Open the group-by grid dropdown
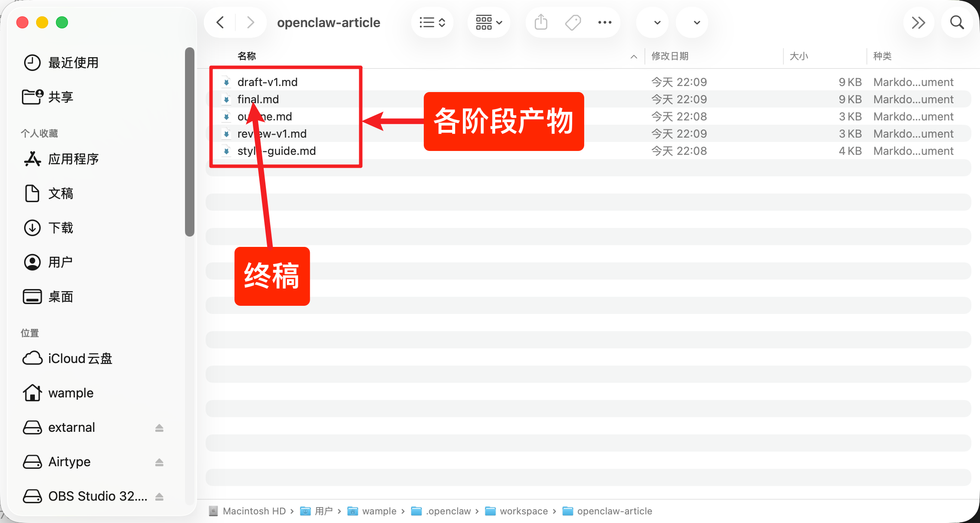 489,22
